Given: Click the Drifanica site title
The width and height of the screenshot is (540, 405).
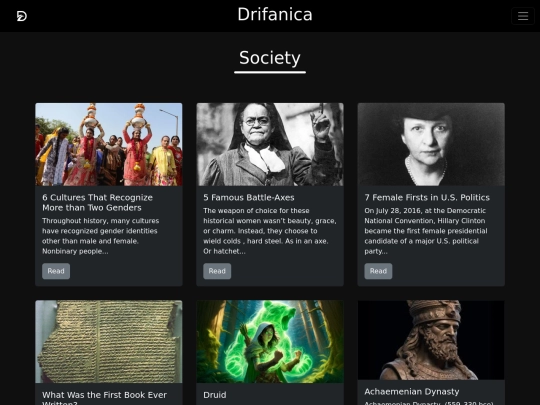Looking at the screenshot, I should pyautogui.click(x=275, y=14).
